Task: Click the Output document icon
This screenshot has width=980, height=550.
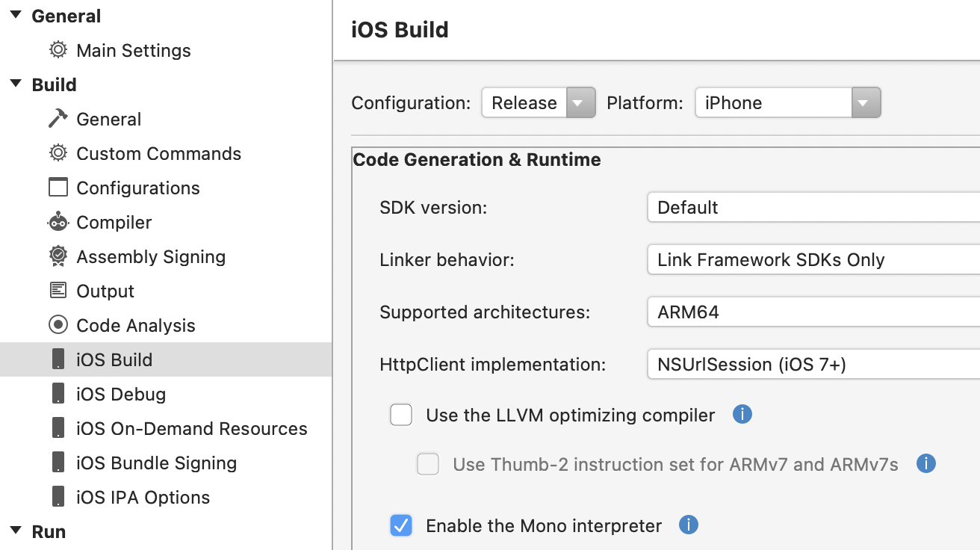Action: pos(58,291)
